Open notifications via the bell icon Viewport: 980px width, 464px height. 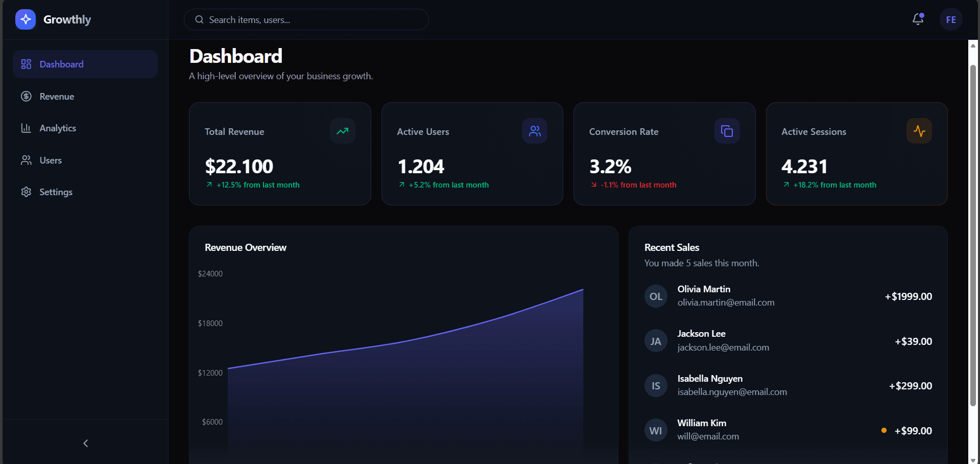(918, 19)
